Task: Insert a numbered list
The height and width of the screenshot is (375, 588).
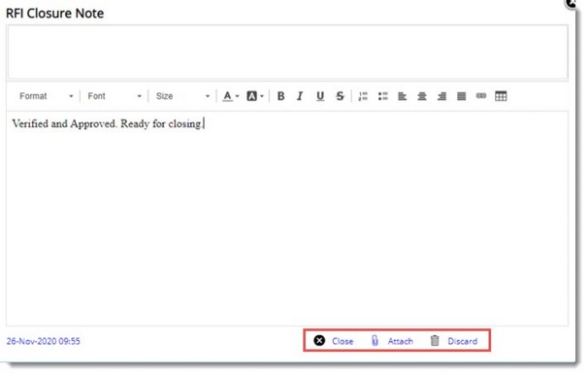Action: tap(363, 96)
